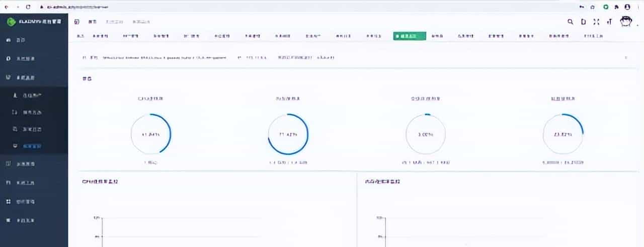
Task: Open the topmost sidebar home menu item
Action: pos(34,39)
